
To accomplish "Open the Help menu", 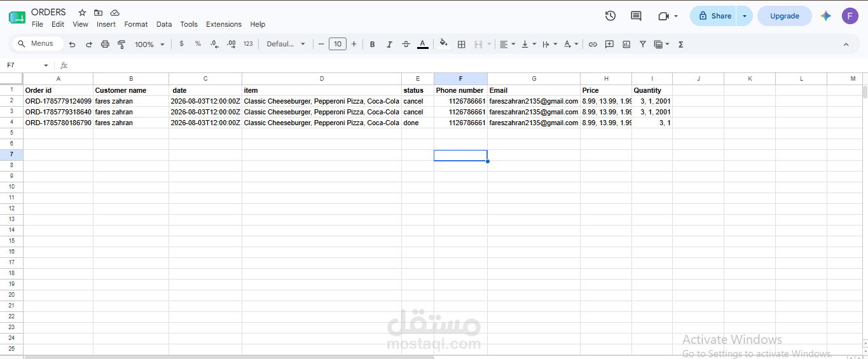I will (x=258, y=24).
